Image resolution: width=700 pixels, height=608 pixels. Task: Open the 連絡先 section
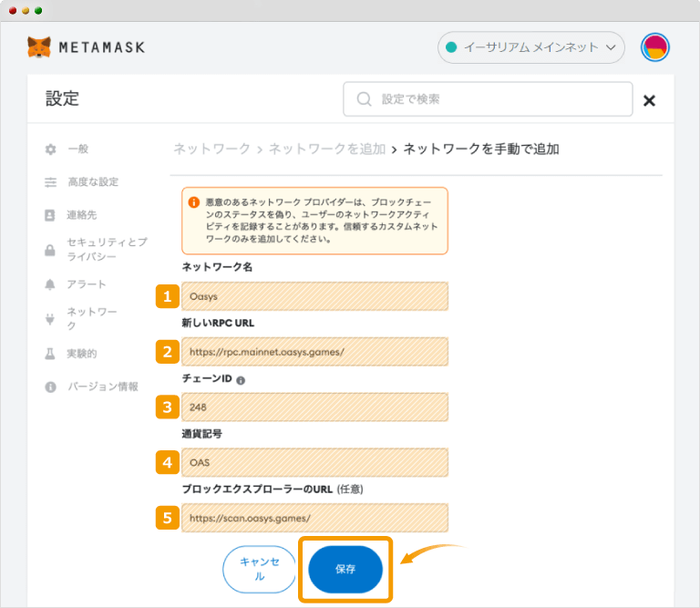(x=82, y=215)
